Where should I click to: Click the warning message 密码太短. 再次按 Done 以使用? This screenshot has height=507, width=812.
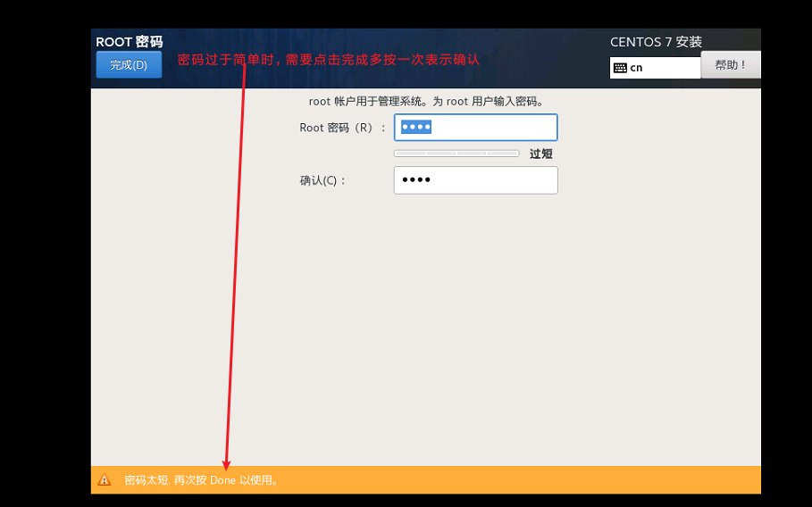[202, 480]
